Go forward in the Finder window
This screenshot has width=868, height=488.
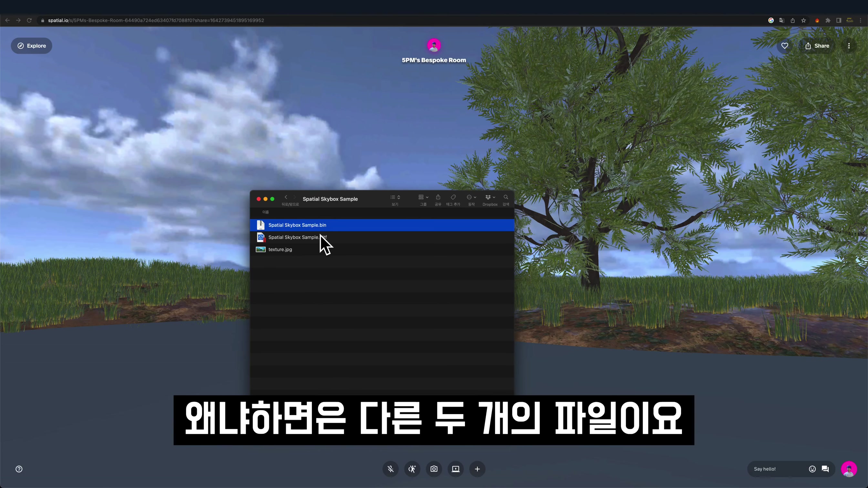click(x=294, y=197)
